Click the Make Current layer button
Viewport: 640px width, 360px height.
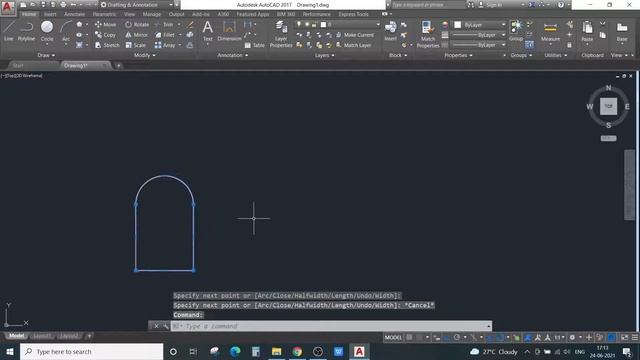tap(355, 35)
